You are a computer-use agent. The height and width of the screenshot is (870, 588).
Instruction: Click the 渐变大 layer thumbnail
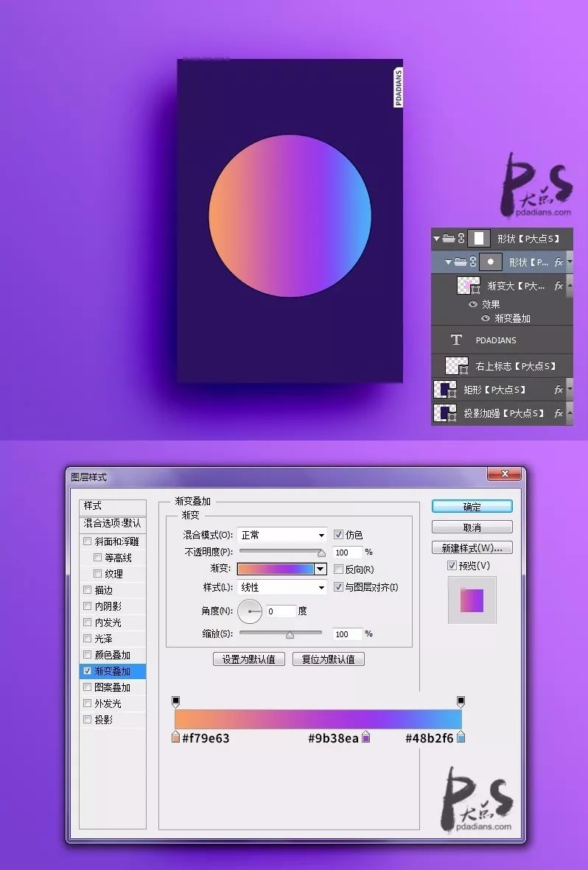coord(468,287)
